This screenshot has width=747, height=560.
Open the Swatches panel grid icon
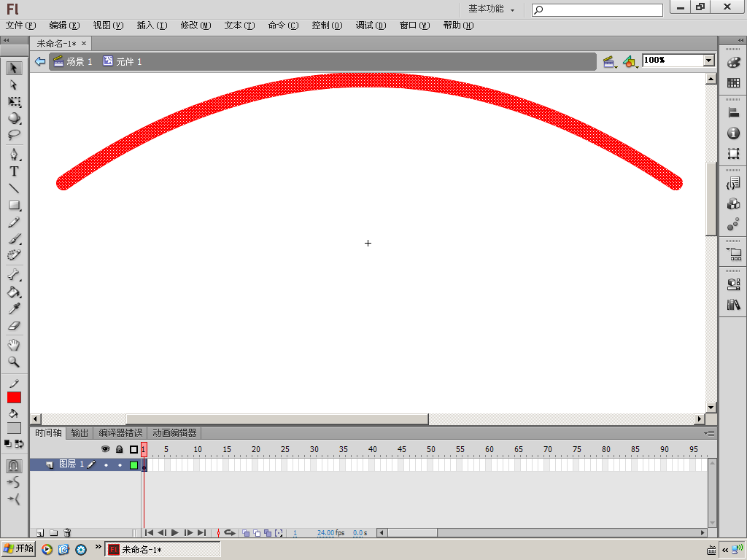733,83
